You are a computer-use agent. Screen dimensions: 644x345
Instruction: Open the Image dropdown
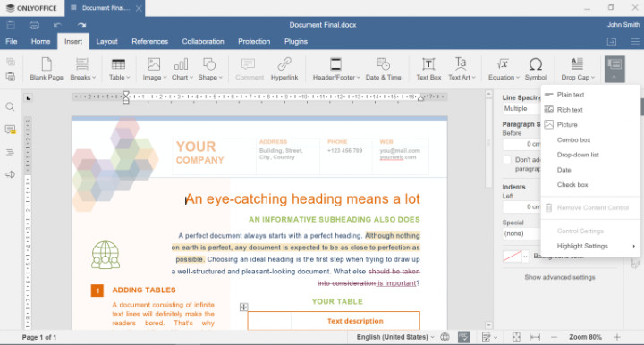(x=155, y=69)
